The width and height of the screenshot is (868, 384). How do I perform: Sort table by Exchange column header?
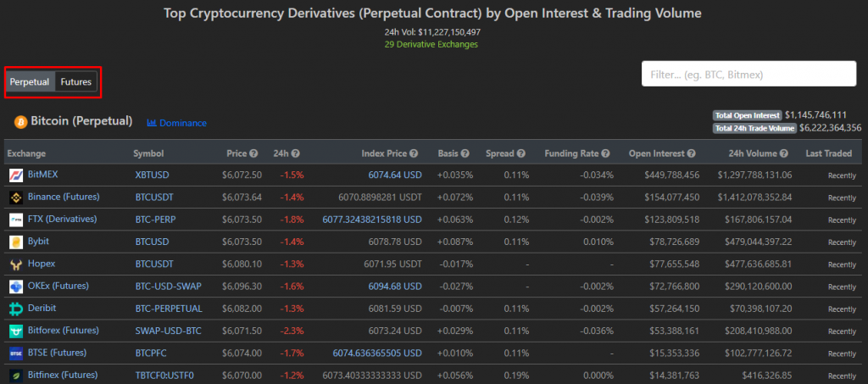click(x=26, y=153)
